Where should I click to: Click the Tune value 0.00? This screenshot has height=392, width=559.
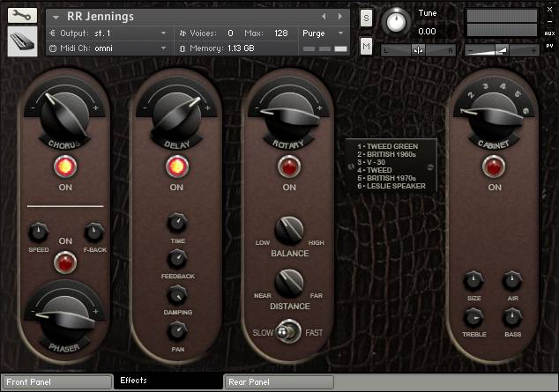tap(427, 32)
